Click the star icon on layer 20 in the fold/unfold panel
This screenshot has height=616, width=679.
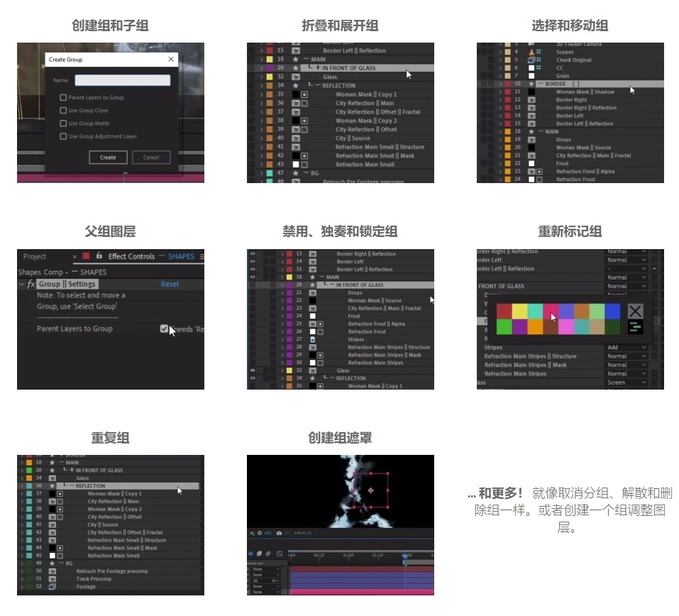[x=296, y=68]
